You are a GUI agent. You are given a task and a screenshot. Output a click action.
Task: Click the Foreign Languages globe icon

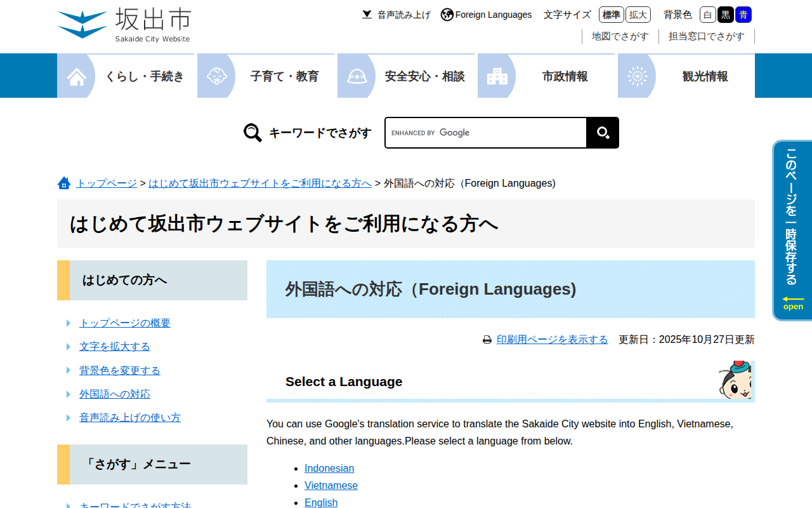(447, 15)
